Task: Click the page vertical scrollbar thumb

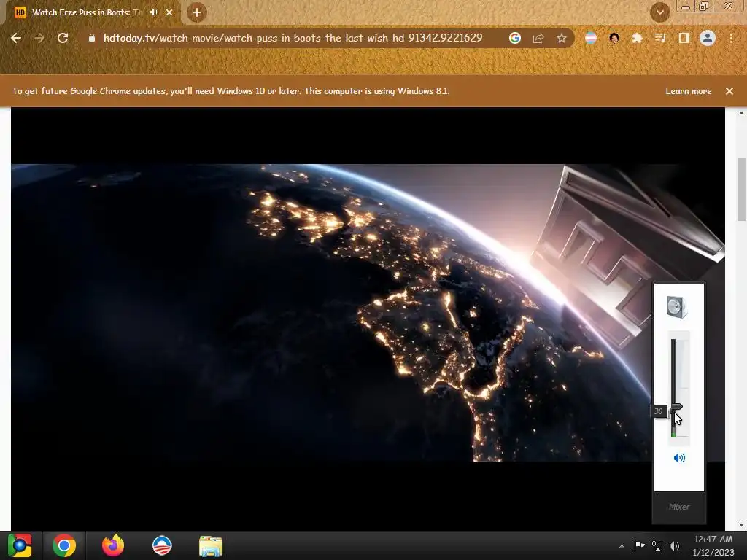Action: coord(741,189)
